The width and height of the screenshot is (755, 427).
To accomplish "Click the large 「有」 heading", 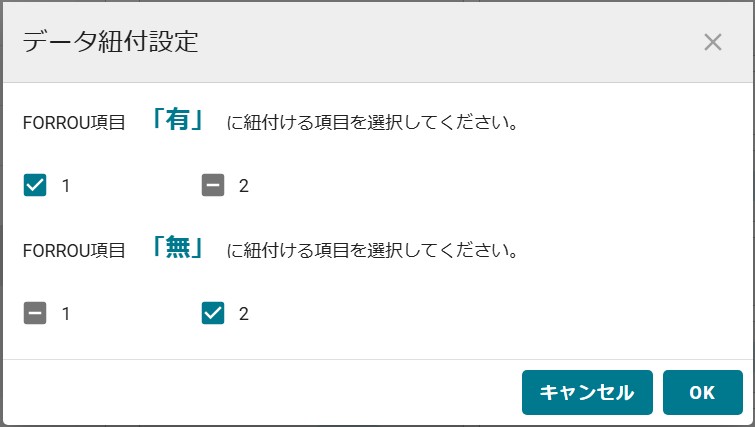I will (177, 121).
